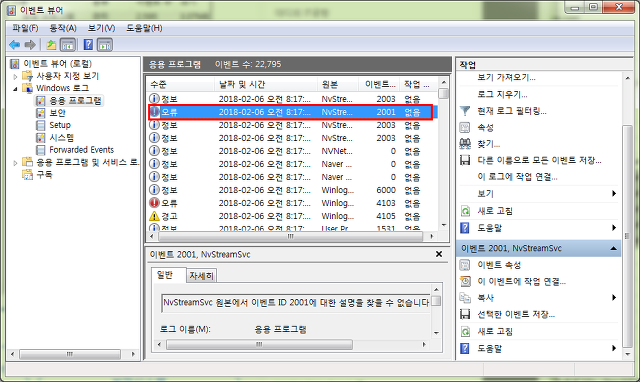
Task: Collapse Windows 로그 tree arrow
Action: click(x=15, y=89)
